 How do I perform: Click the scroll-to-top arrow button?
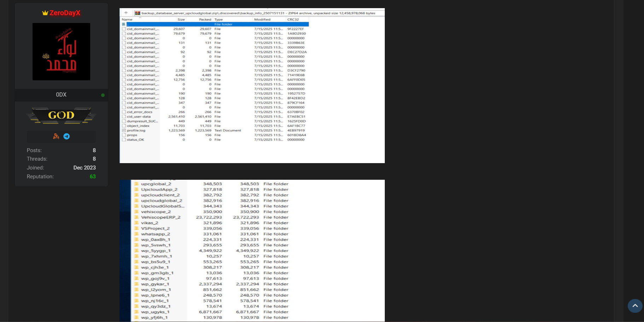point(635,306)
